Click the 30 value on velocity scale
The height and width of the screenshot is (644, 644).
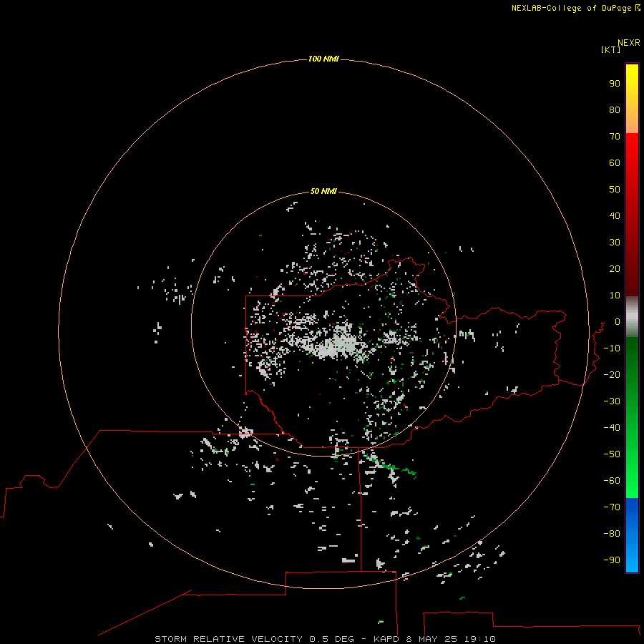(615, 243)
